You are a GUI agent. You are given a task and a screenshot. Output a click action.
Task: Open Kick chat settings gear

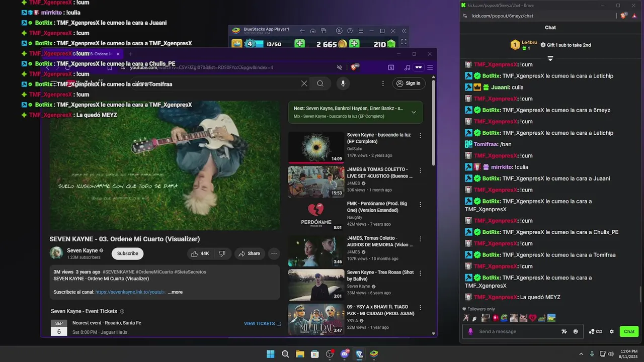tap(612, 331)
